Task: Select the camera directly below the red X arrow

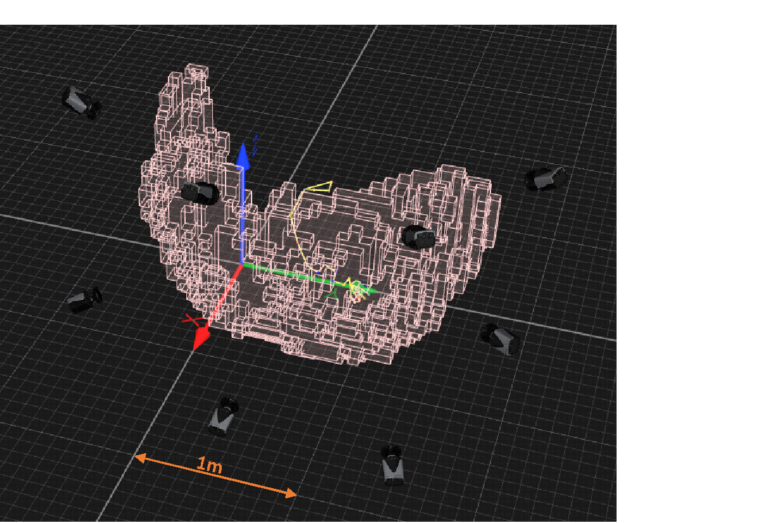Action: [223, 417]
